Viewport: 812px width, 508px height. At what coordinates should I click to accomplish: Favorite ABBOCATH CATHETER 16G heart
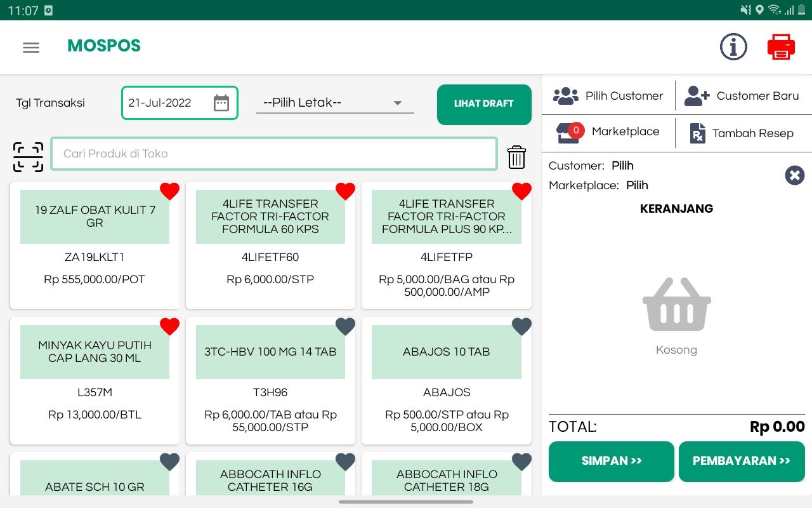pyautogui.click(x=345, y=462)
